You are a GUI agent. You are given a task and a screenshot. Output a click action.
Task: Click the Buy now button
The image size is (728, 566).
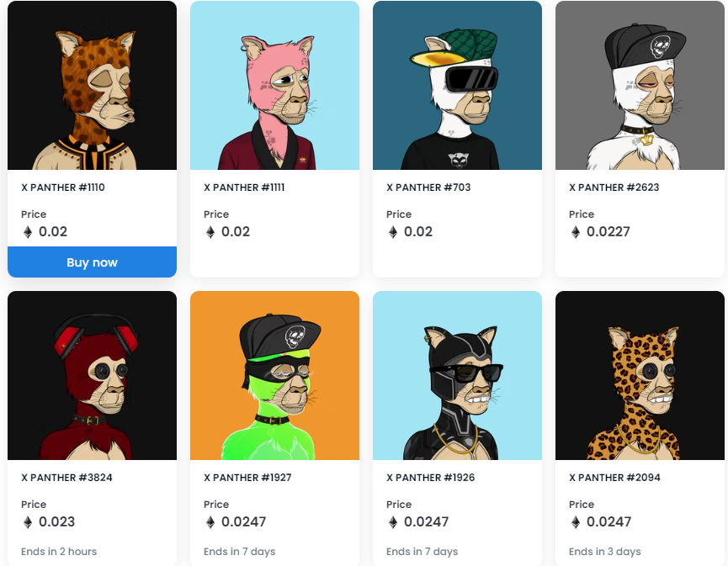(x=92, y=262)
